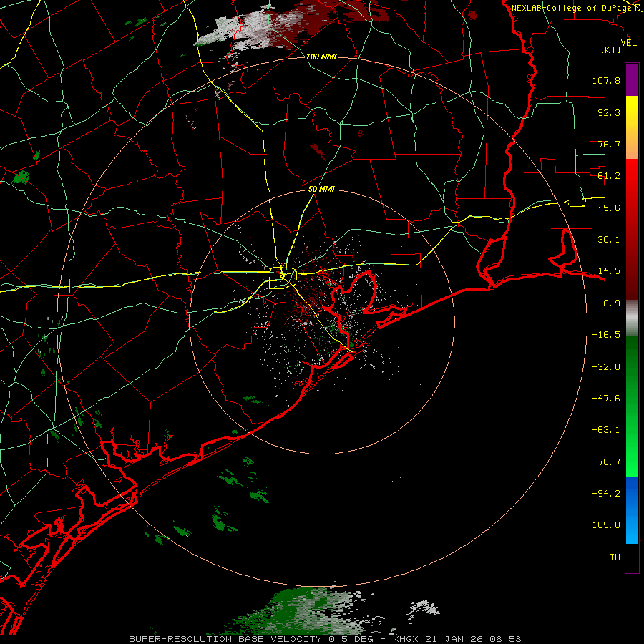
Task: Click the VEL legend title
Action: [628, 43]
